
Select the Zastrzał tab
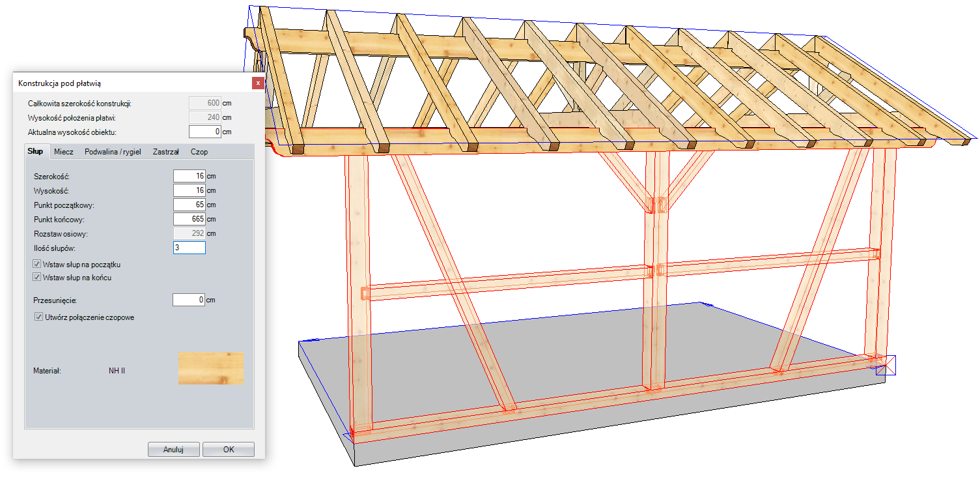[x=165, y=152]
